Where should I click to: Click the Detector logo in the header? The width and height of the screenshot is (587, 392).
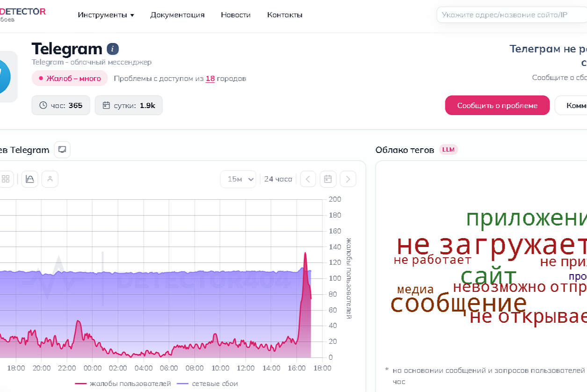[x=22, y=14]
